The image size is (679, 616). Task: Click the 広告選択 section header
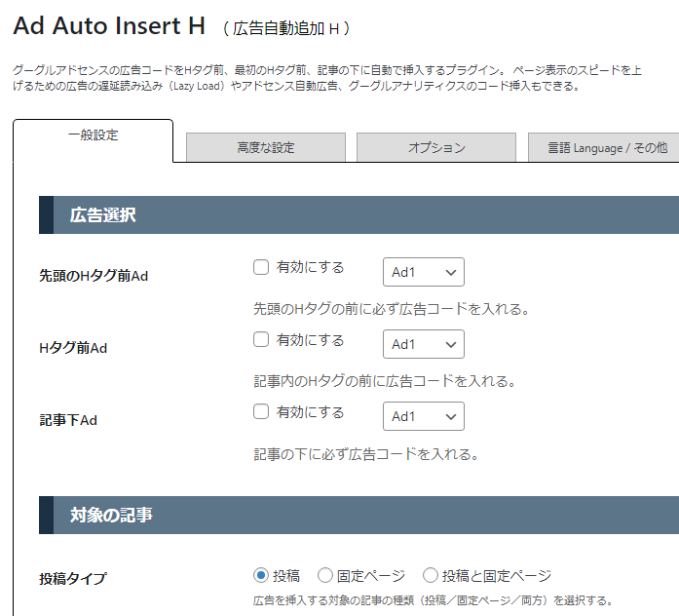359,214
